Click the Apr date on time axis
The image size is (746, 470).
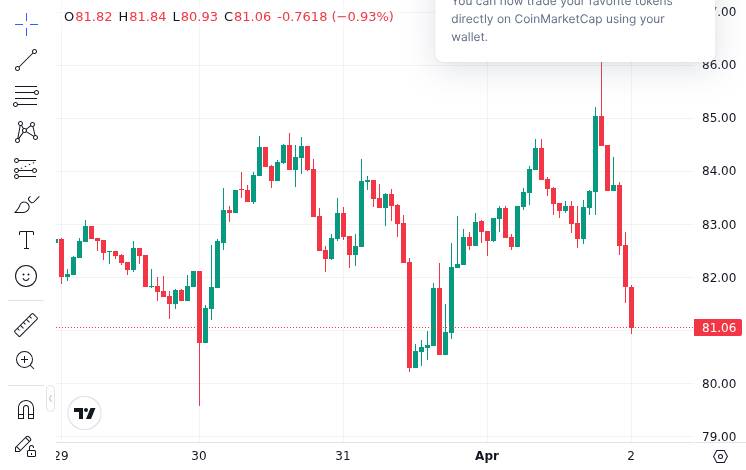486,456
